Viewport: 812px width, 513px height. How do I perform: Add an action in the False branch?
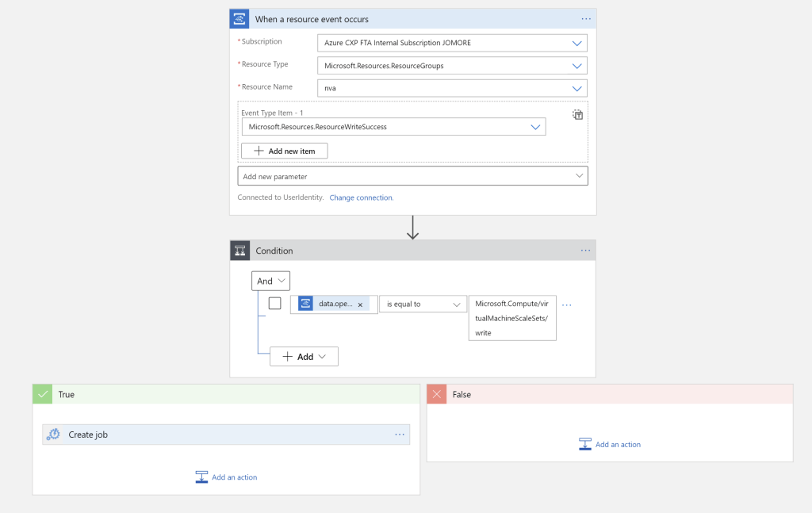pos(610,445)
